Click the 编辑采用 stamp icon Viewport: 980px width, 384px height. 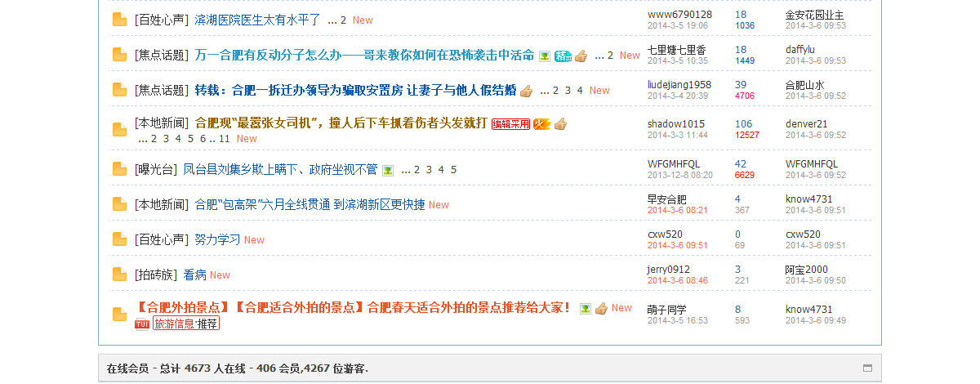click(x=510, y=124)
